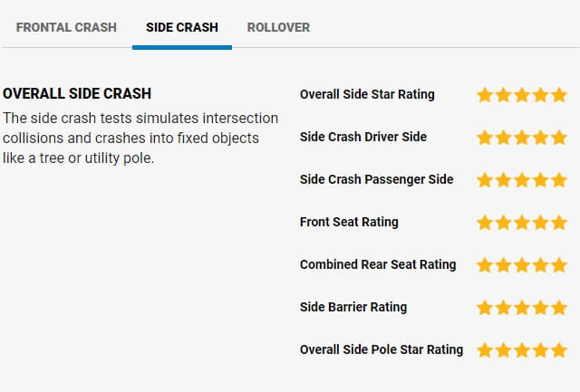Click the Combined Rear Seat Rating stars

(522, 265)
